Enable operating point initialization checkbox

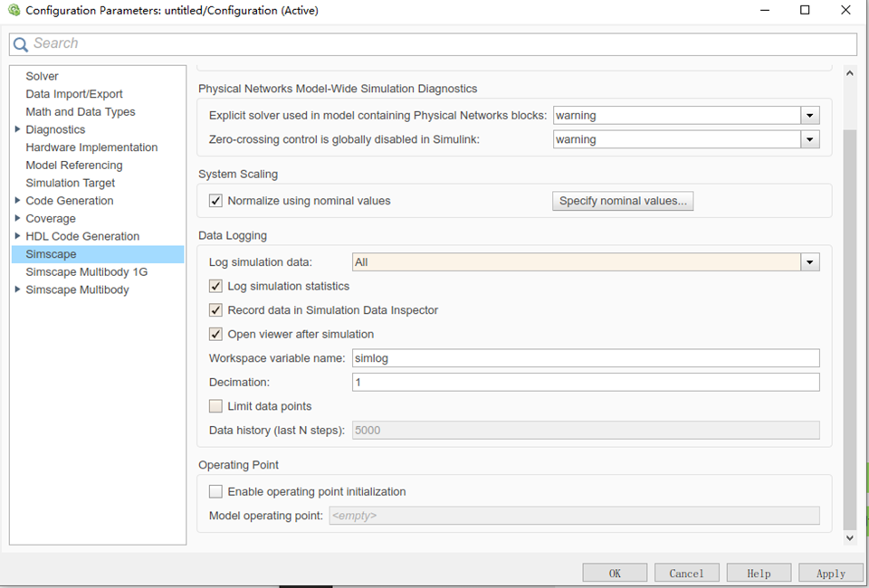215,492
